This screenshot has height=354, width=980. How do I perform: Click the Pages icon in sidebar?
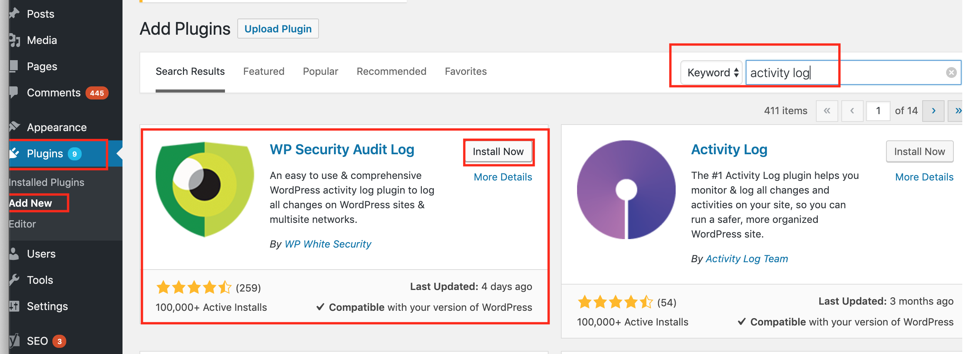(x=14, y=66)
